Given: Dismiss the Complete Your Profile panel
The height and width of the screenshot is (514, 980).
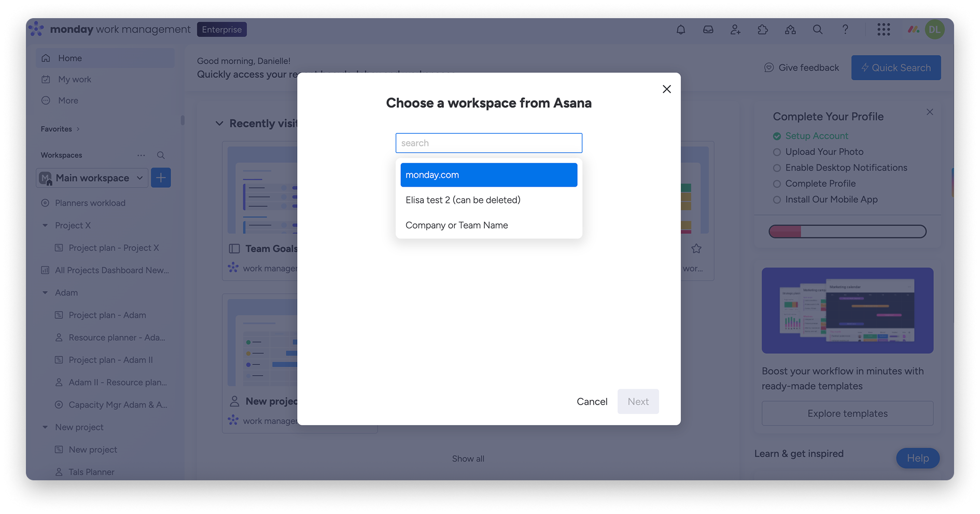Looking at the screenshot, I should (930, 112).
